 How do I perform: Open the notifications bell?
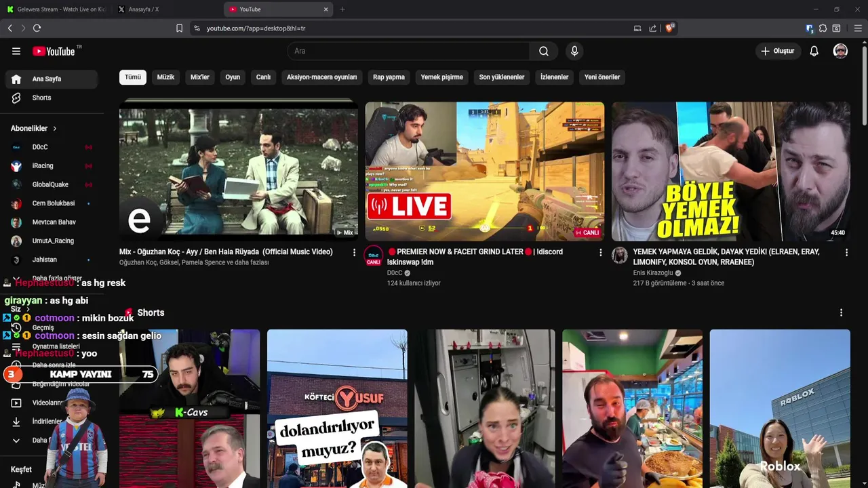point(814,51)
